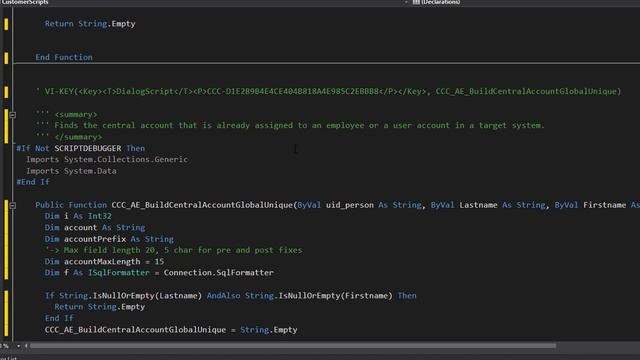Viewport: 640px width, 360px height.
Task: Click the horizontal scrollbar thumb
Action: (x=293, y=346)
